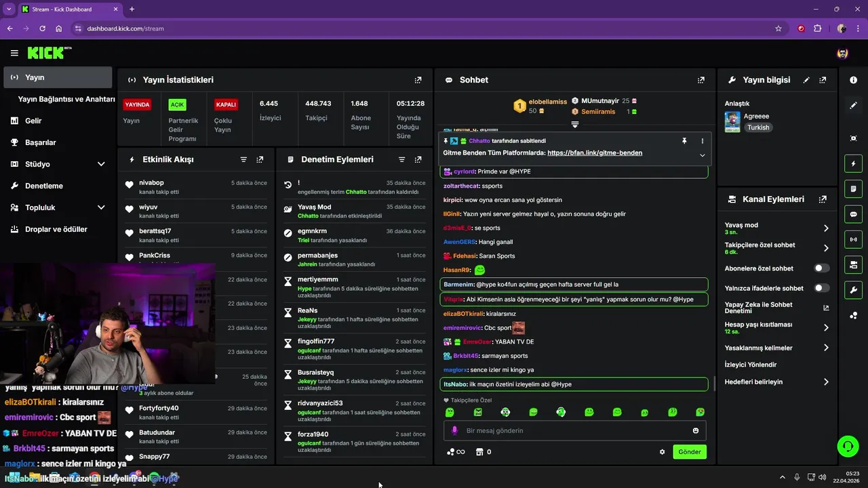
Task: Click the info icon in right sidebar
Action: point(853,80)
